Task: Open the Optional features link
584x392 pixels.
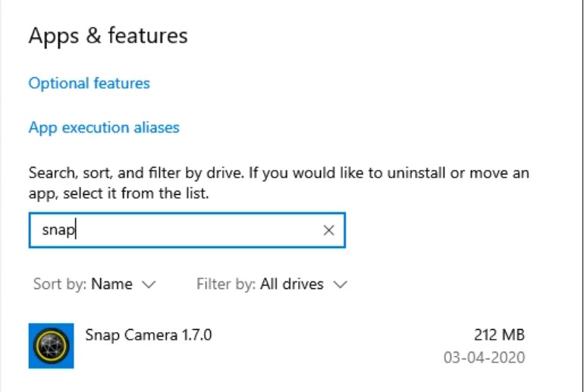Action: 89,83
